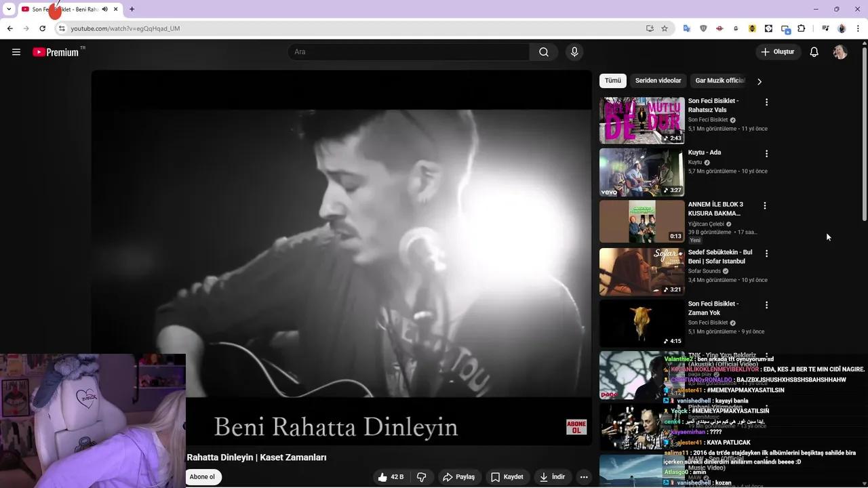Show next filter chips with arrow
The width and height of the screenshot is (868, 488).
[x=759, y=81]
